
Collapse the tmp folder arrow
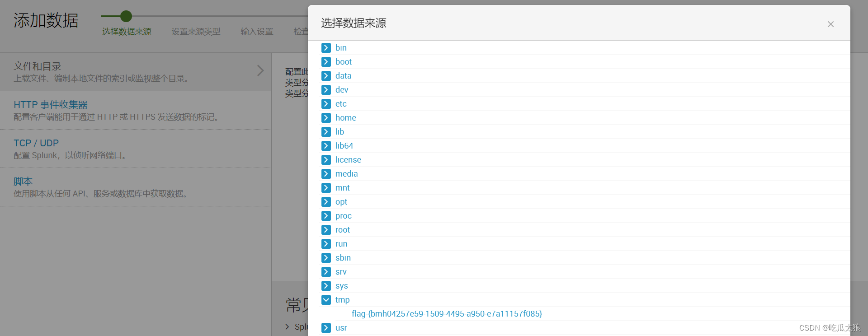[326, 300]
